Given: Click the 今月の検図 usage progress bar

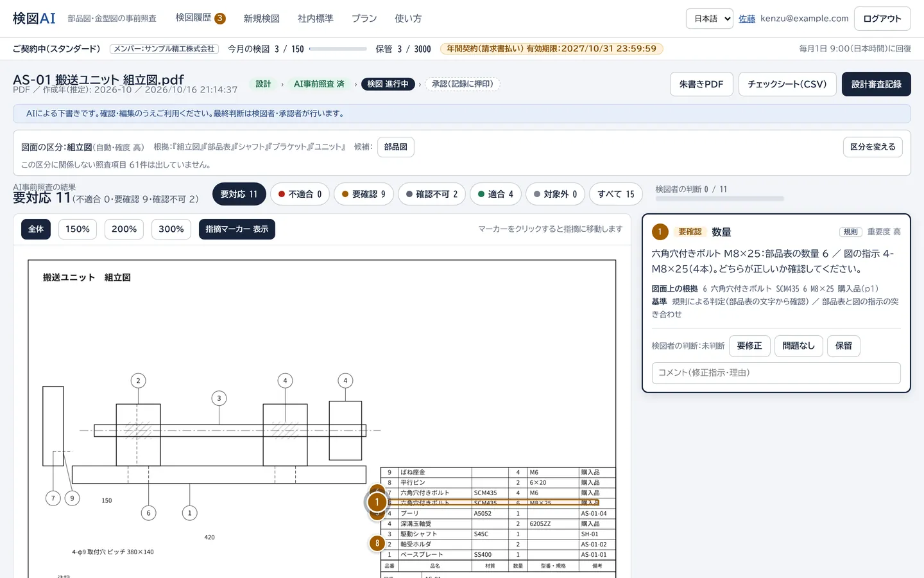Looking at the screenshot, I should tap(338, 49).
